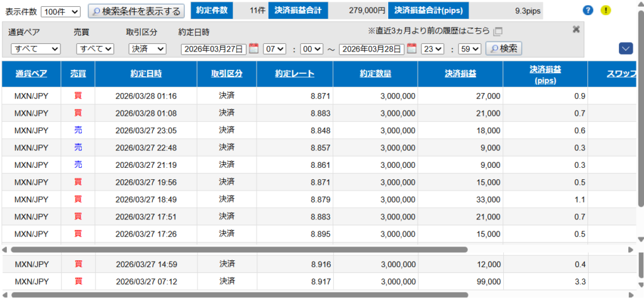Click the vertical scrollbar down arrow of table
Viewport: 644px width, 298px height.
pos(640,240)
